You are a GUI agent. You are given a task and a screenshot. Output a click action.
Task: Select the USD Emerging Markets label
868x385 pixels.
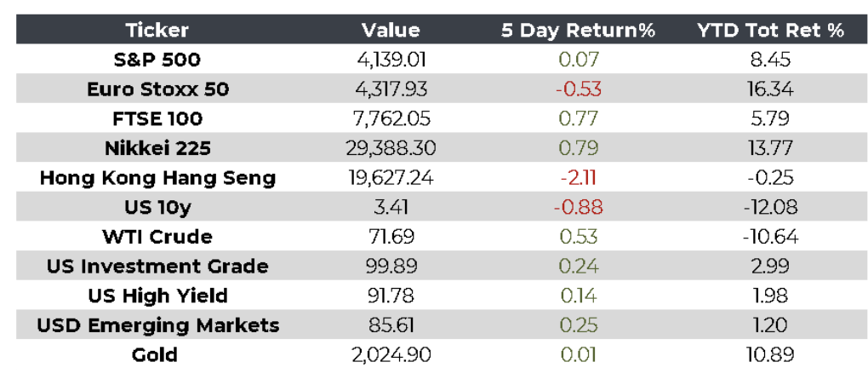pyautogui.click(x=157, y=325)
